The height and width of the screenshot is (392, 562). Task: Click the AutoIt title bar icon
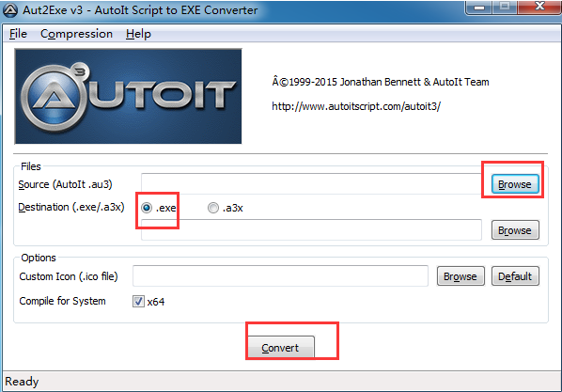point(10,10)
